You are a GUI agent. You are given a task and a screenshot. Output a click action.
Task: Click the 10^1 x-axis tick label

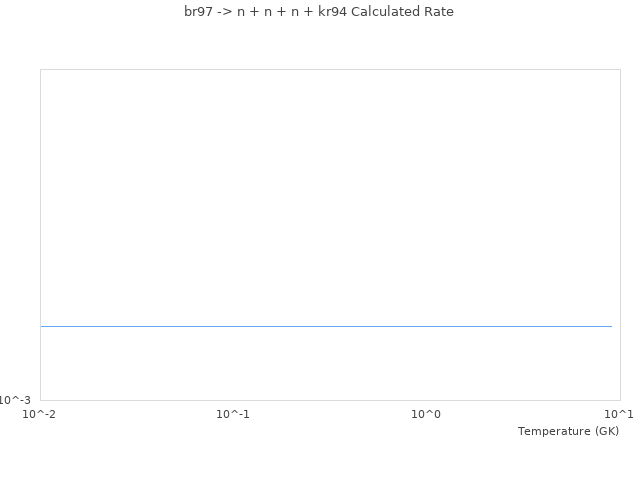click(619, 414)
